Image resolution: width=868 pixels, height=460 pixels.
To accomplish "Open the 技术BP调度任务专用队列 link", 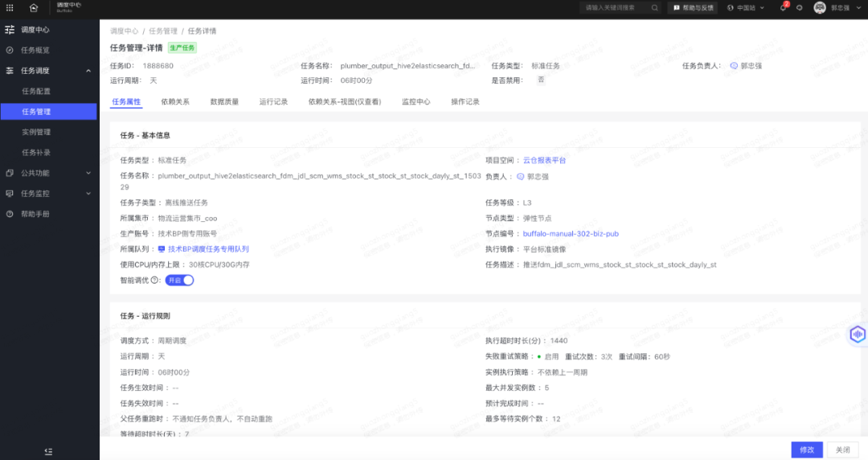I will 208,249.
